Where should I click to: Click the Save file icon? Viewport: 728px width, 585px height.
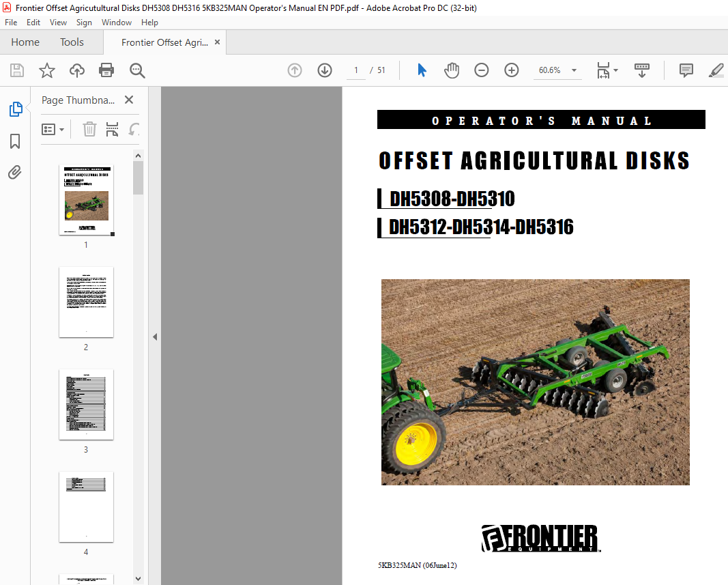(x=17, y=70)
